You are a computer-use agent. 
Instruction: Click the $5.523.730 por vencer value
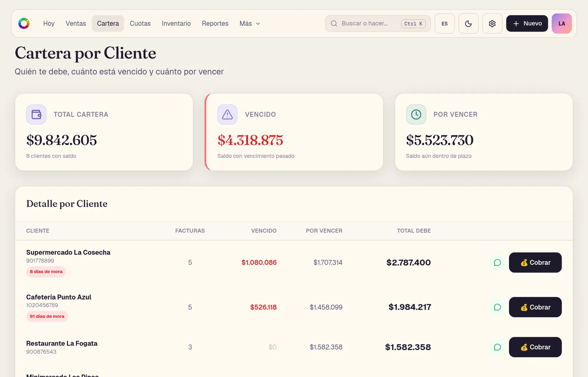tap(440, 140)
